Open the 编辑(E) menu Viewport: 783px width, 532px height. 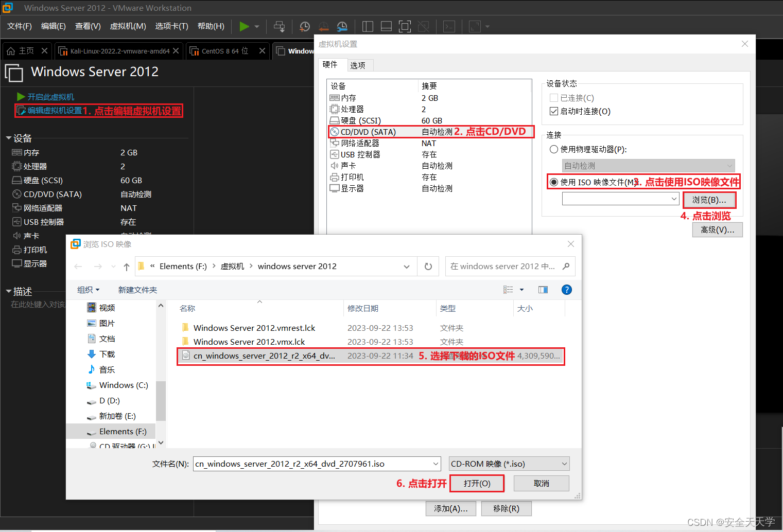pyautogui.click(x=54, y=26)
